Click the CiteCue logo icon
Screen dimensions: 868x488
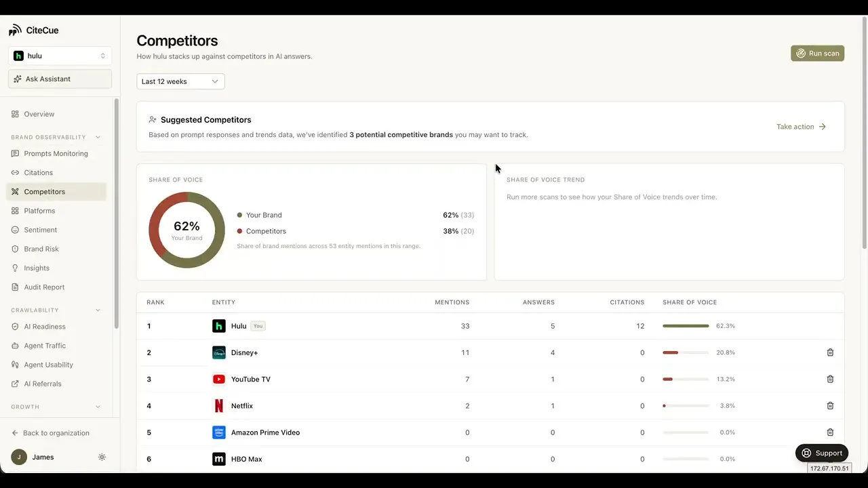coord(15,30)
